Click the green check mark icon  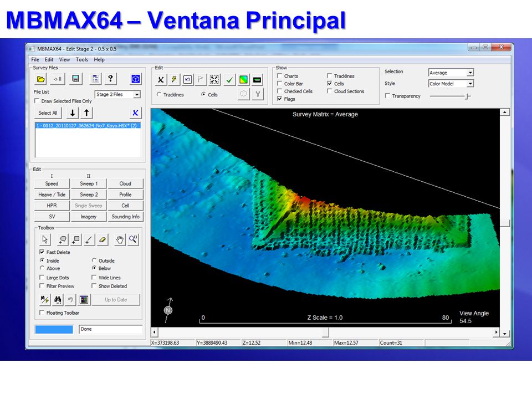(x=229, y=80)
